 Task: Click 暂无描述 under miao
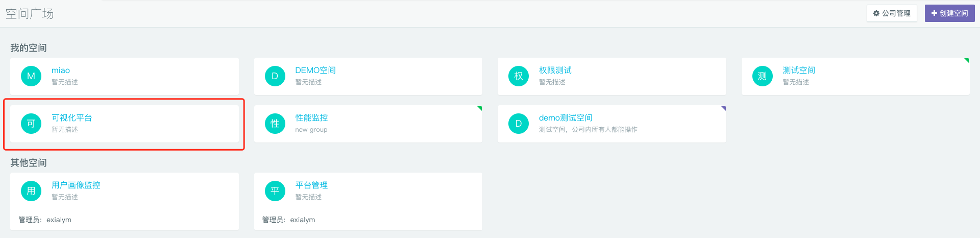pos(65,82)
